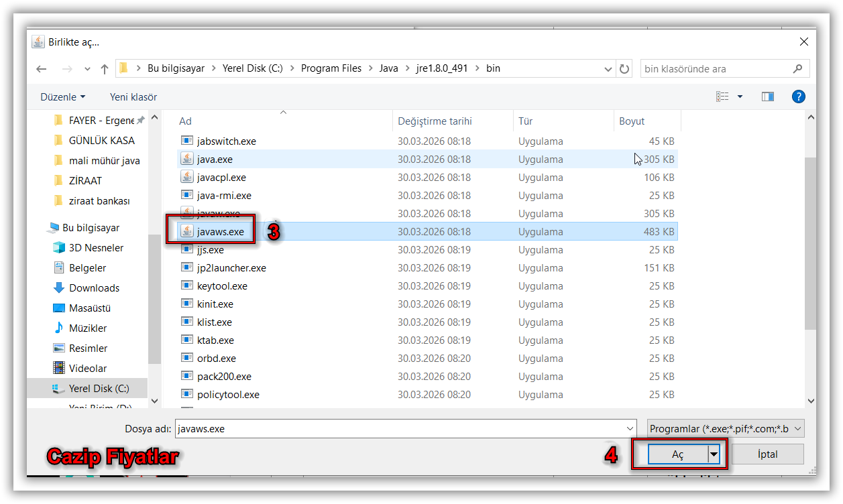The height and width of the screenshot is (504, 843).
Task: Confirm with the Aç button
Action: coord(677,454)
